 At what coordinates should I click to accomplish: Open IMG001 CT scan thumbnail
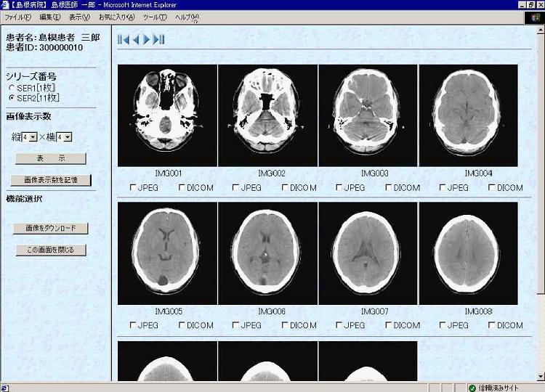[x=167, y=115]
